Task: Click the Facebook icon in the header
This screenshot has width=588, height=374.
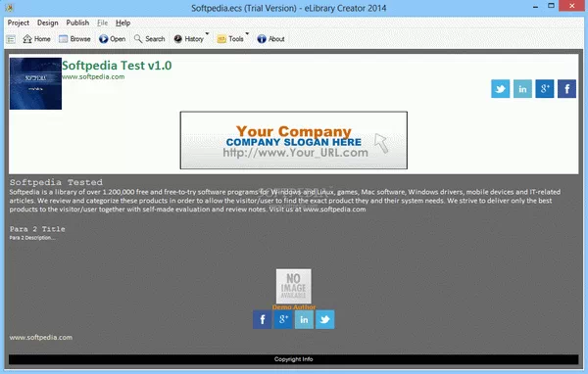Action: click(x=566, y=89)
